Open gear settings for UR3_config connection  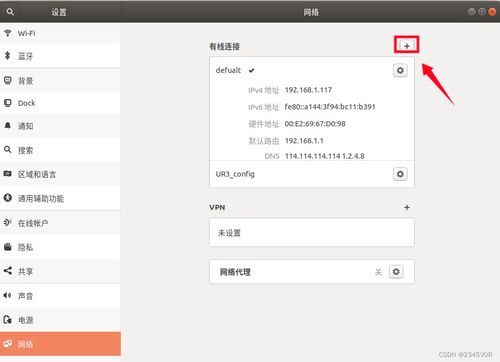click(400, 174)
